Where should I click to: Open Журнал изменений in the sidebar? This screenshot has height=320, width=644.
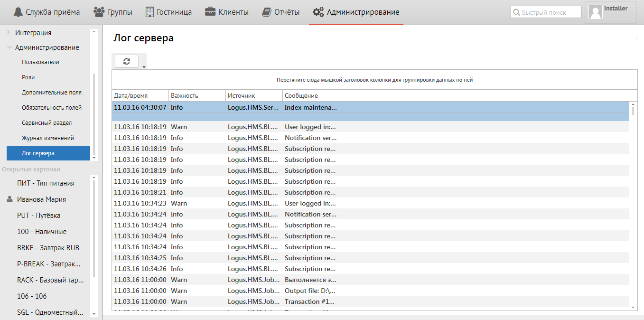(47, 138)
